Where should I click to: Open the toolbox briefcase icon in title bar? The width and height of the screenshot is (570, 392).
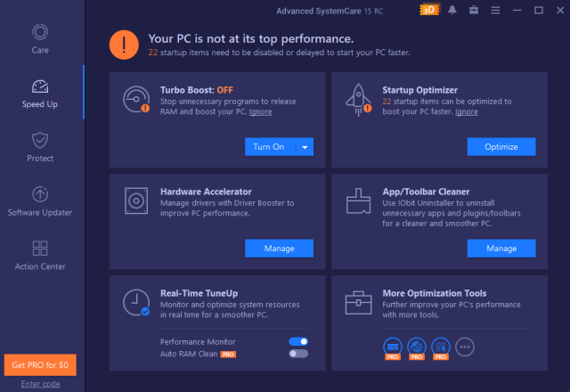pyautogui.click(x=473, y=10)
